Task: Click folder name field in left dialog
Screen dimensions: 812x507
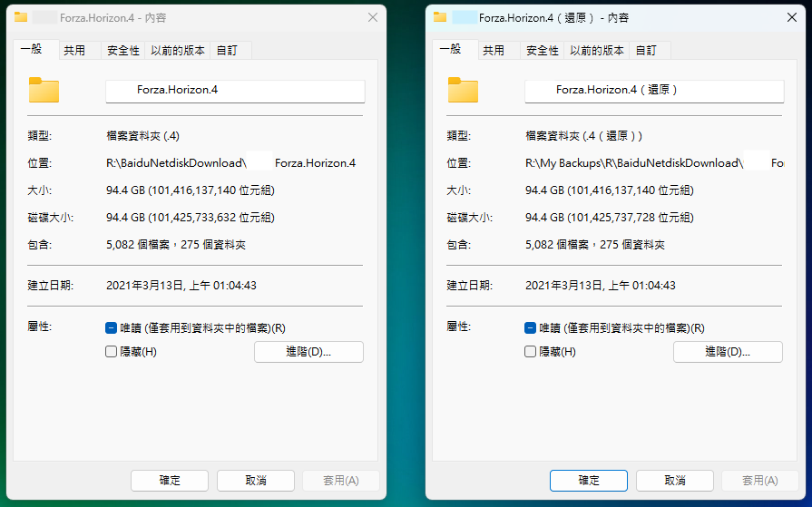Action: pyautogui.click(x=235, y=91)
